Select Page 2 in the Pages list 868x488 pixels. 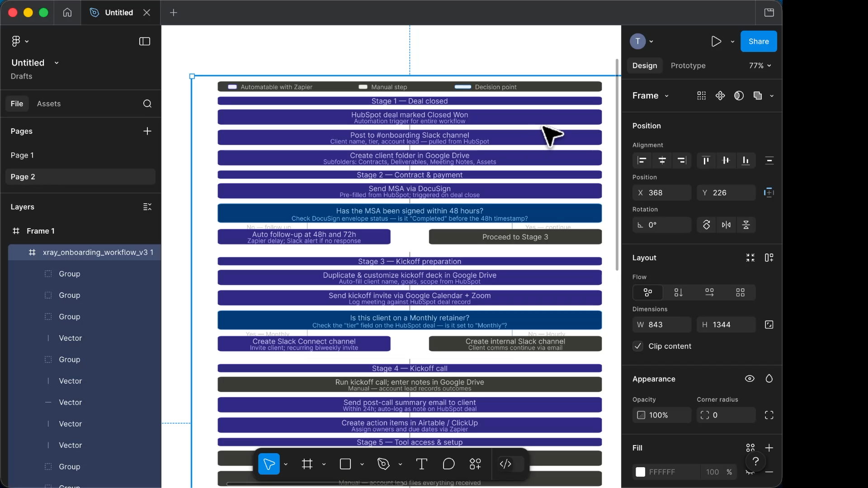click(24, 177)
